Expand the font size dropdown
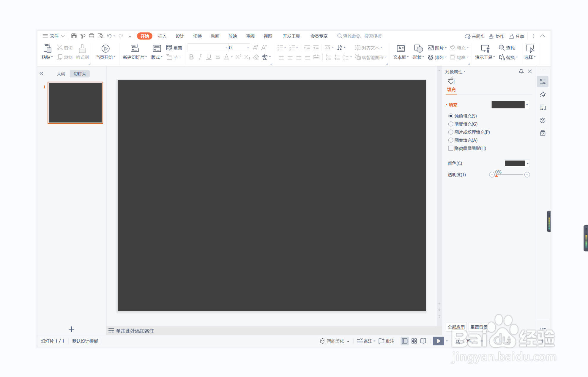 click(x=248, y=48)
